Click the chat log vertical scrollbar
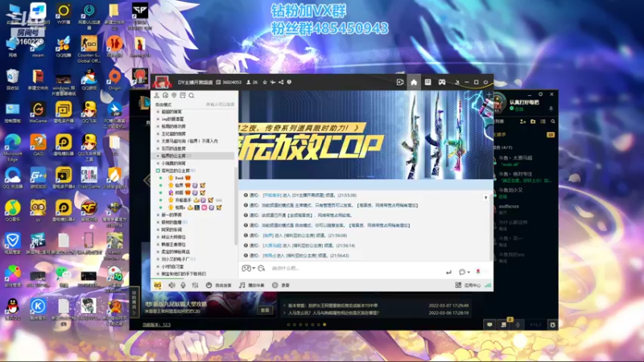The image size is (644, 362). coord(491,226)
